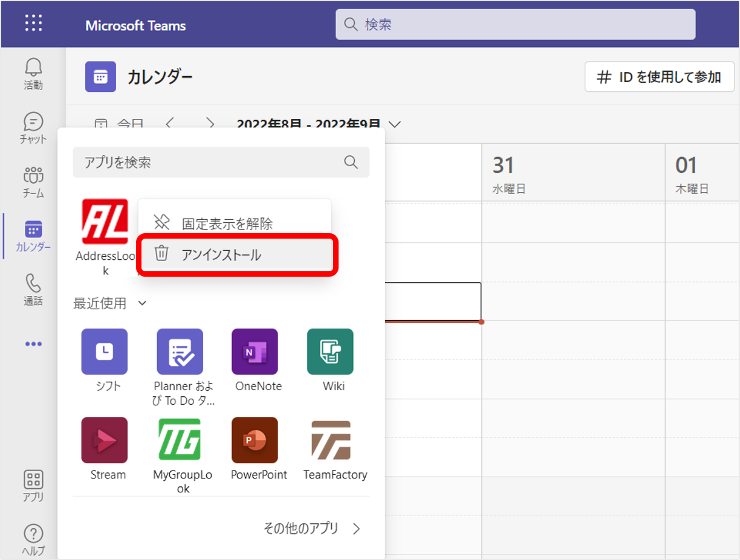The width and height of the screenshot is (740, 560).
Task: Open the OneNote app
Action: tap(255, 352)
